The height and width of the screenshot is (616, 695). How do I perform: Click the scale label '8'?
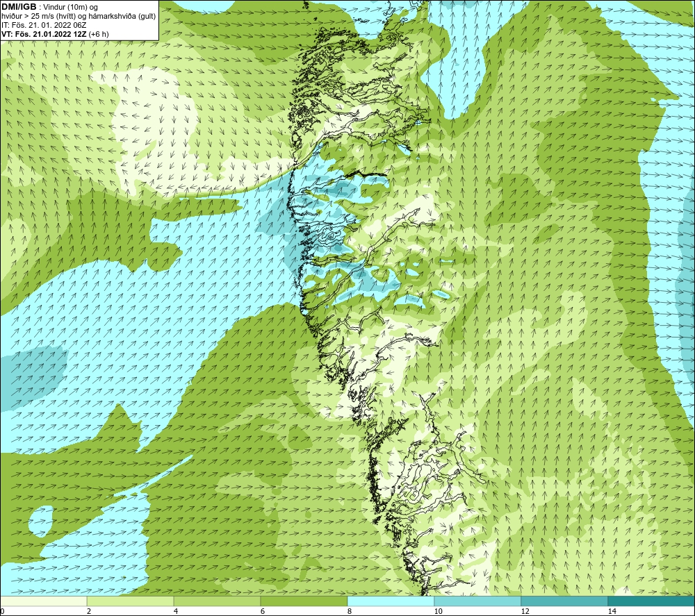point(350,612)
